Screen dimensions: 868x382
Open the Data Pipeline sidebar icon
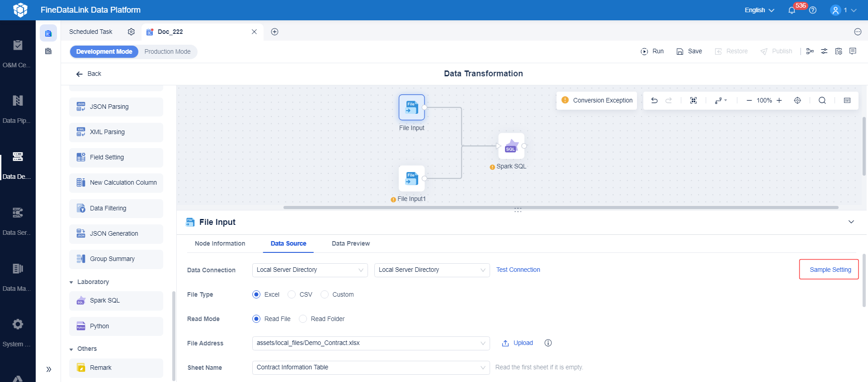18,101
